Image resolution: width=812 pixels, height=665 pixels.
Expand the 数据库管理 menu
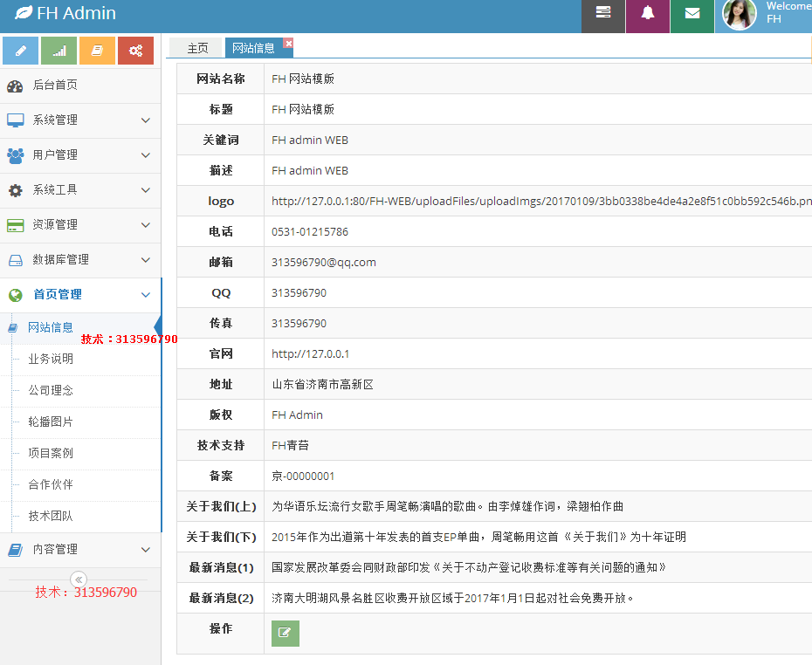80,260
